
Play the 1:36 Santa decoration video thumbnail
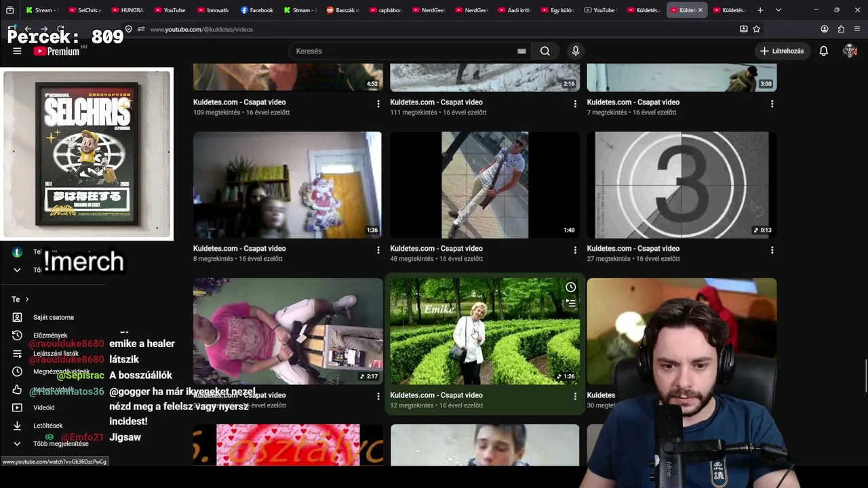tap(288, 185)
